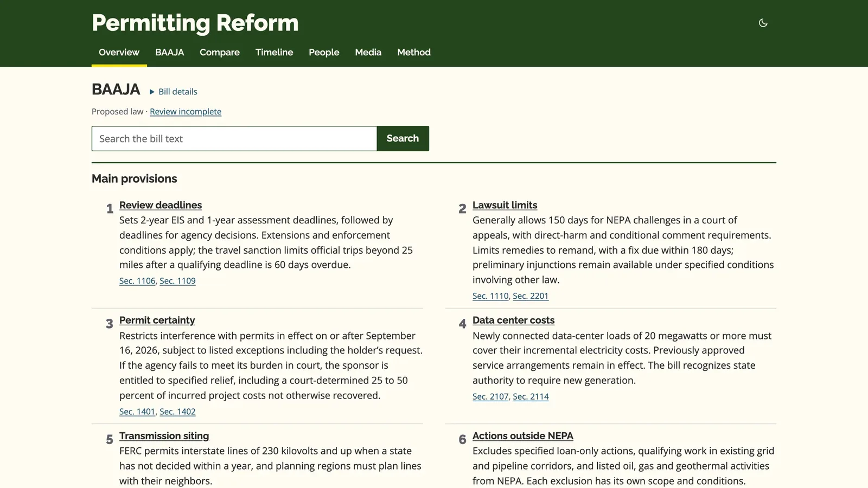The width and height of the screenshot is (868, 488).
Task: Click the Main provisions heading
Action: 134,179
